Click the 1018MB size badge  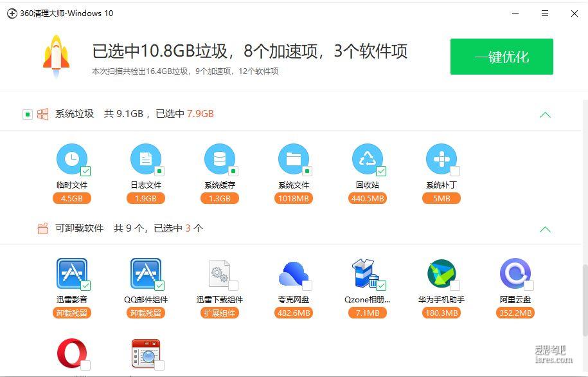pos(294,198)
